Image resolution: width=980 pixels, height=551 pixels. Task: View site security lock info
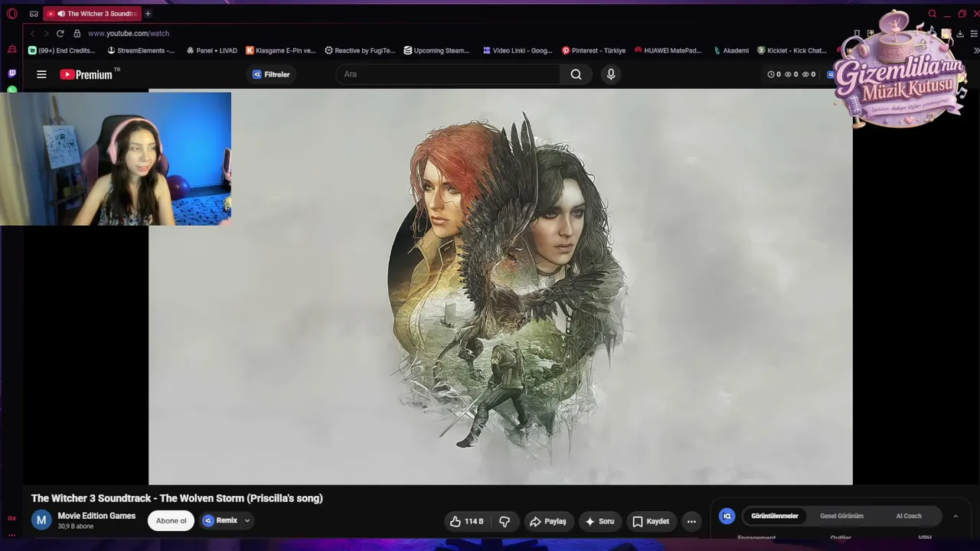[x=77, y=34]
